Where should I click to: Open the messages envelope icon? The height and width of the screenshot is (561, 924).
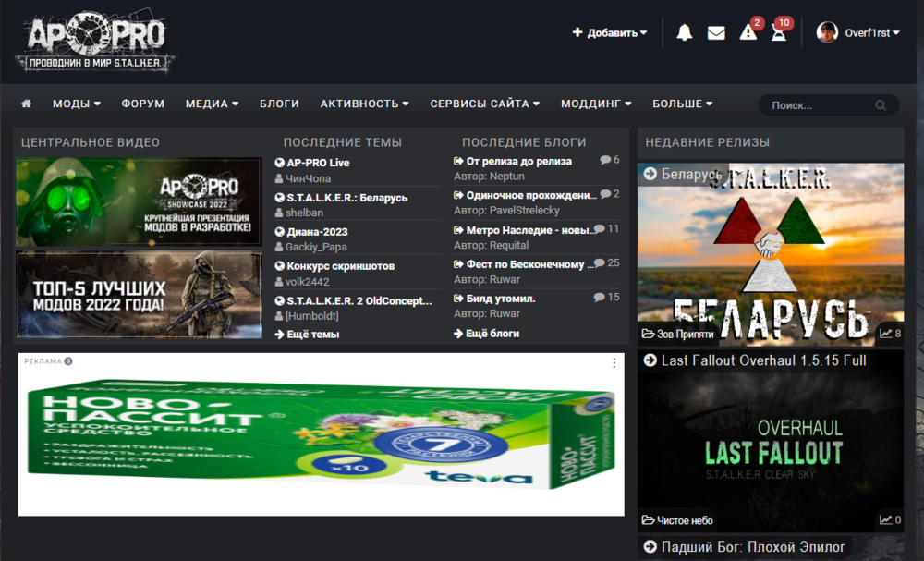(716, 33)
